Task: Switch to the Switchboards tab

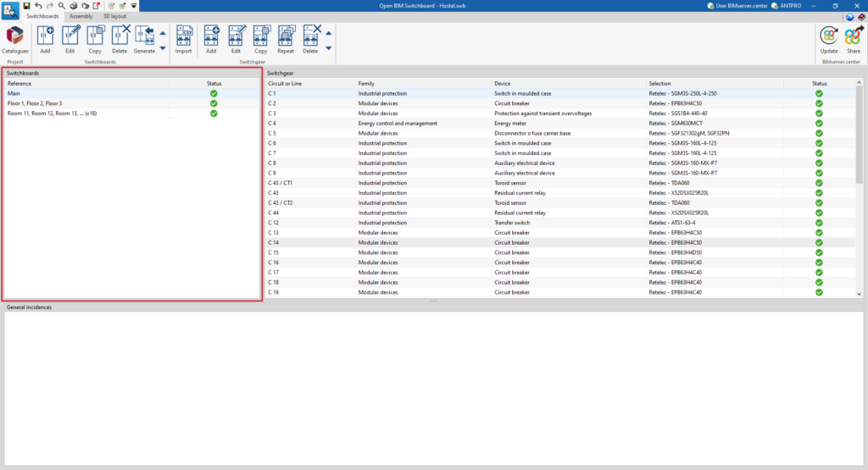Action: [x=42, y=16]
